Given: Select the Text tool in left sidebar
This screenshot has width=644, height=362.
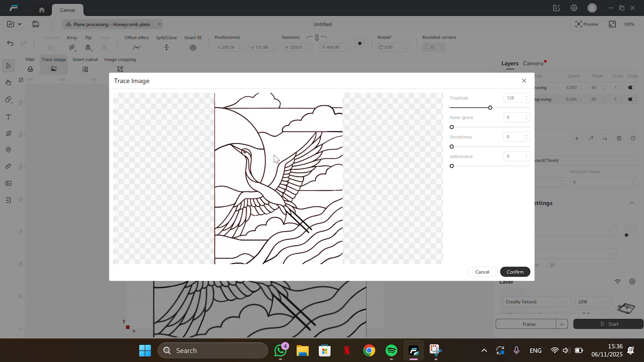Looking at the screenshot, I should (8, 117).
